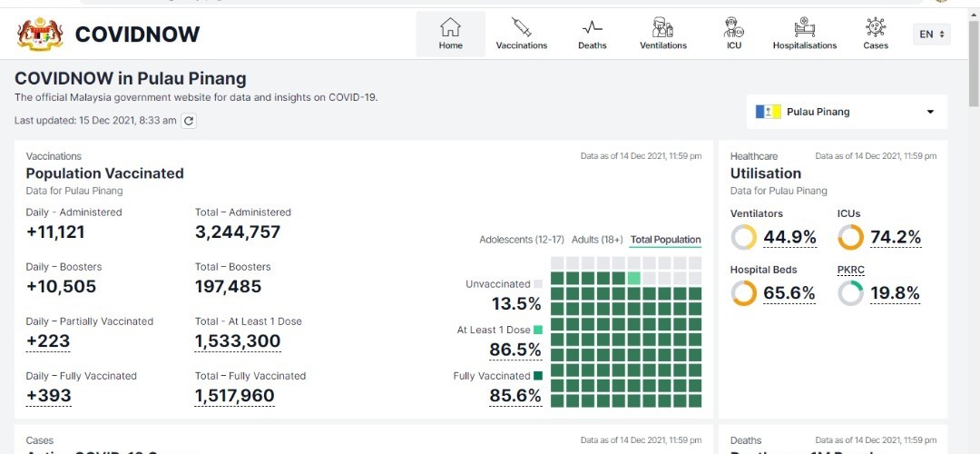This screenshot has height=454, width=980.
Task: Click the Utilisation heading
Action: [x=766, y=173]
